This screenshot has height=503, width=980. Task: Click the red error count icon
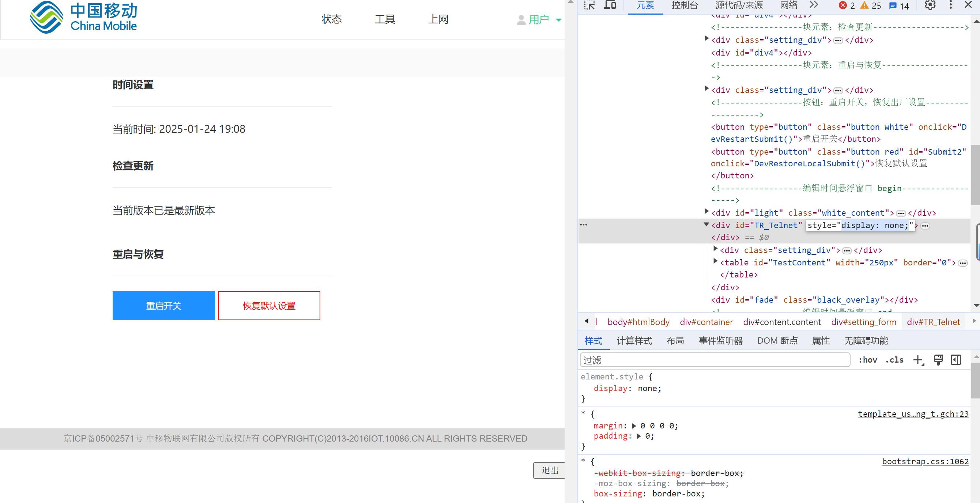(x=843, y=5)
